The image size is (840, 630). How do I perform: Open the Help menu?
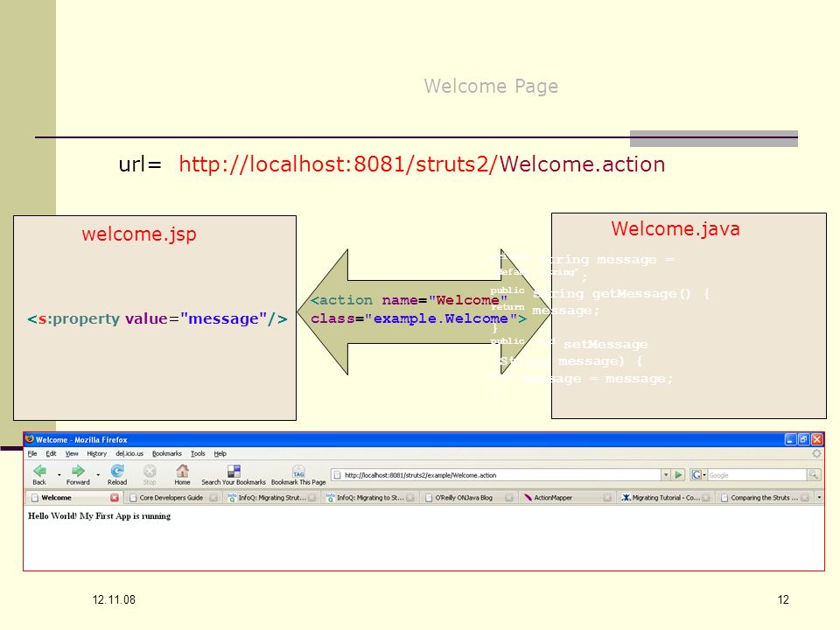220,453
